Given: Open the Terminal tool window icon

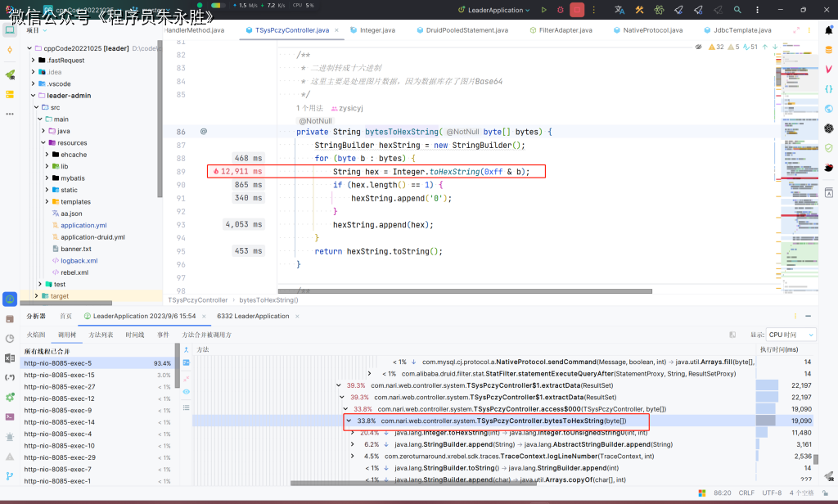Looking at the screenshot, I should click(x=10, y=417).
